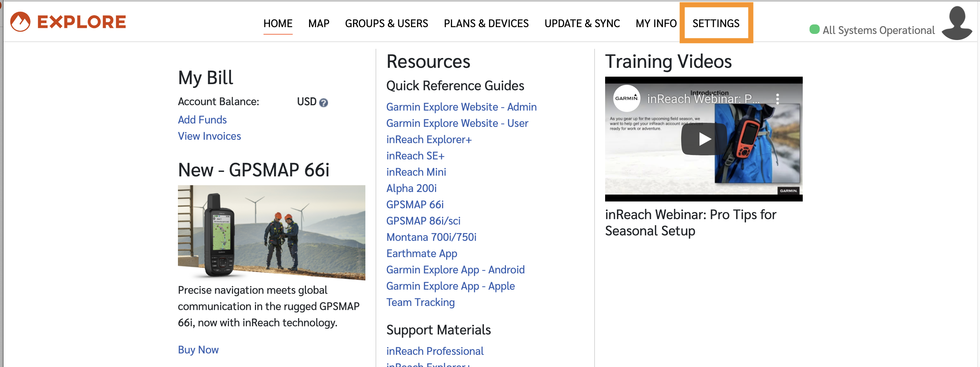Open the GPSMAP 86i/sci guide
Image resolution: width=980 pixels, height=367 pixels.
tap(423, 221)
